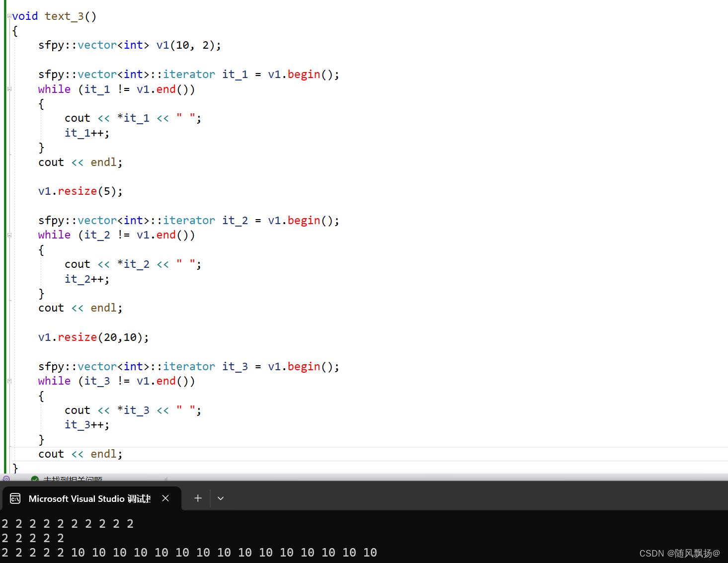This screenshot has height=563, width=728.
Task: Select the Microsoft Visual Studio debug console tab
Action: pyautogui.click(x=91, y=498)
